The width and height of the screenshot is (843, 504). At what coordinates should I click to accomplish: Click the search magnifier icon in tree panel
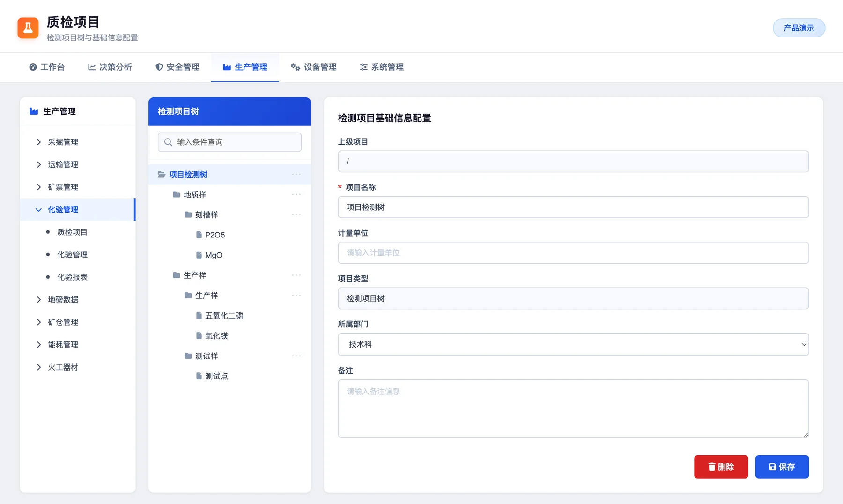point(168,142)
